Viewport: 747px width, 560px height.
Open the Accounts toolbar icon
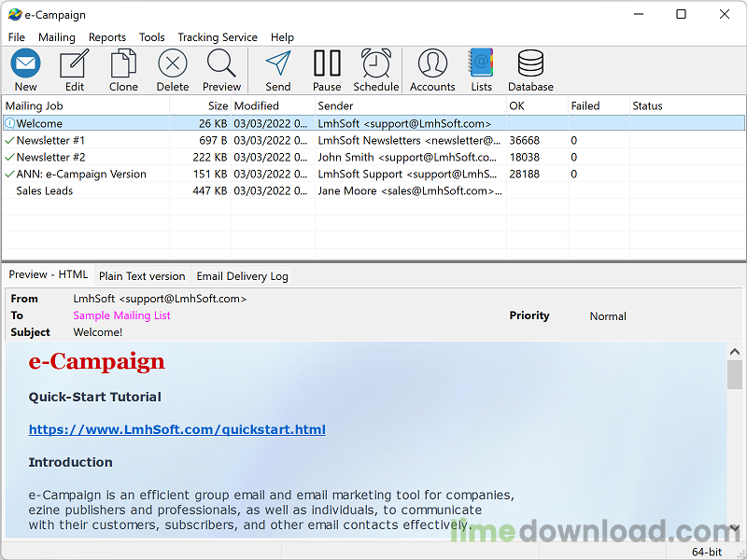(x=432, y=64)
